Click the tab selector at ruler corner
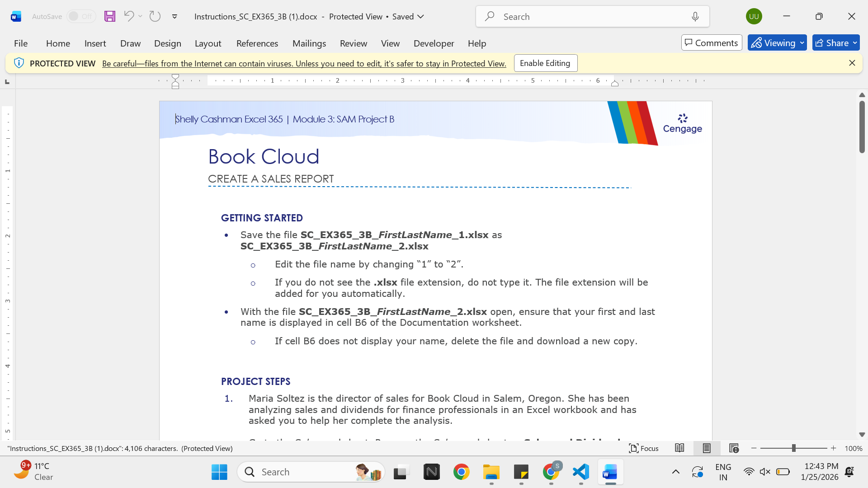The height and width of the screenshot is (488, 868). [7, 82]
